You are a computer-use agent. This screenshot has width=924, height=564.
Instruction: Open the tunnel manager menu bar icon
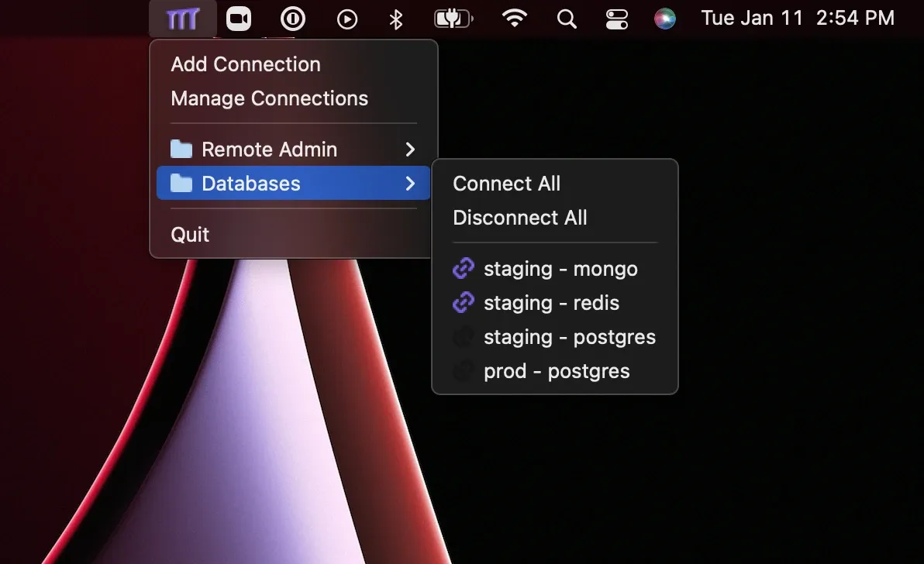point(183,19)
